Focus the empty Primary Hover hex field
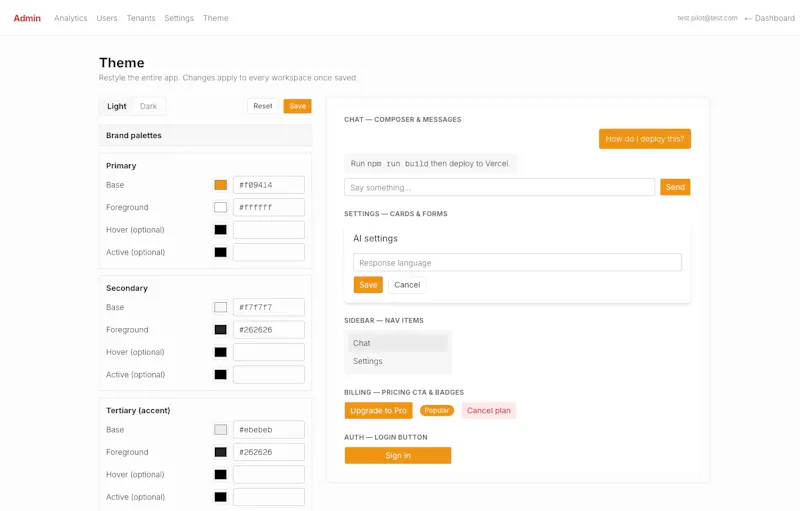 (x=269, y=229)
